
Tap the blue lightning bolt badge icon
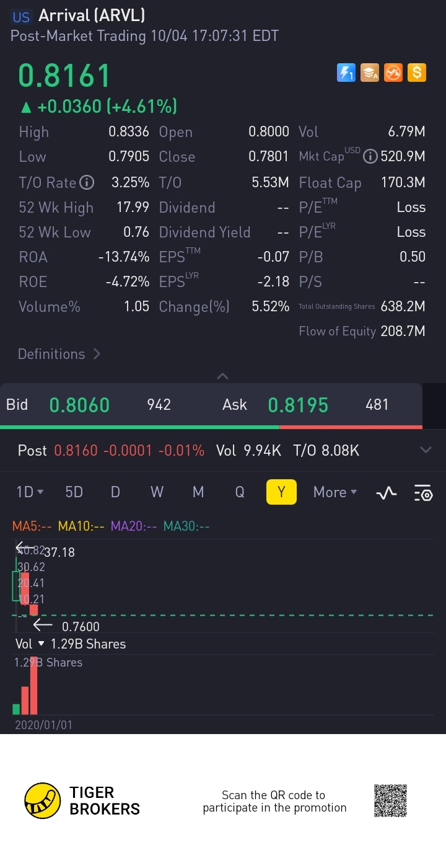coord(346,73)
